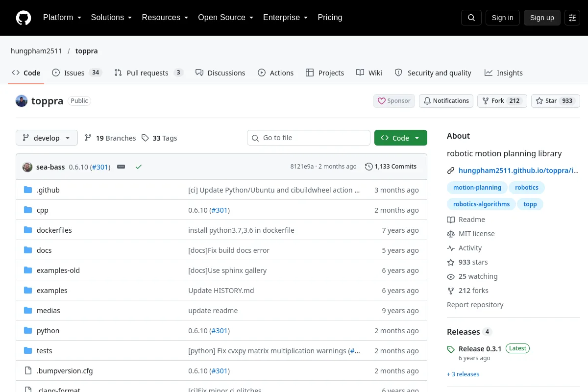
Task: Click the toppra owner avatar
Action: (22, 101)
